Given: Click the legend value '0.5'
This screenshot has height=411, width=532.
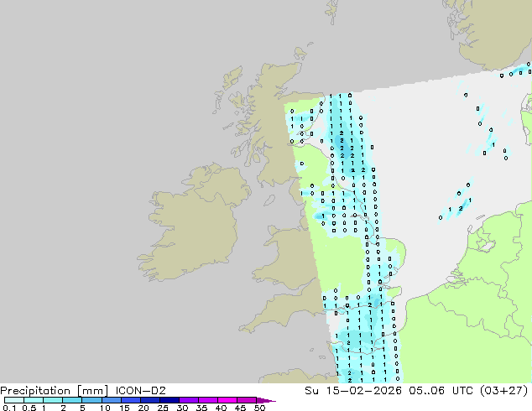Looking at the screenshot, I should [29, 408].
